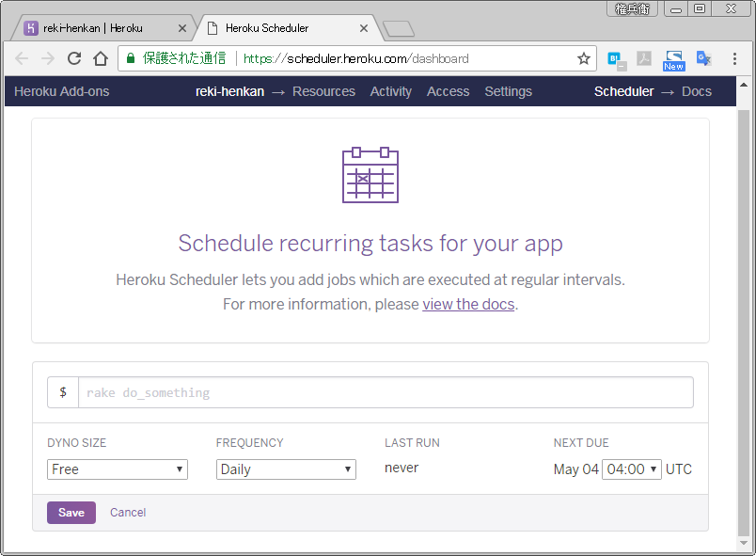Click the page scrollbar up arrow
The width and height of the screenshot is (756, 556).
(x=744, y=85)
